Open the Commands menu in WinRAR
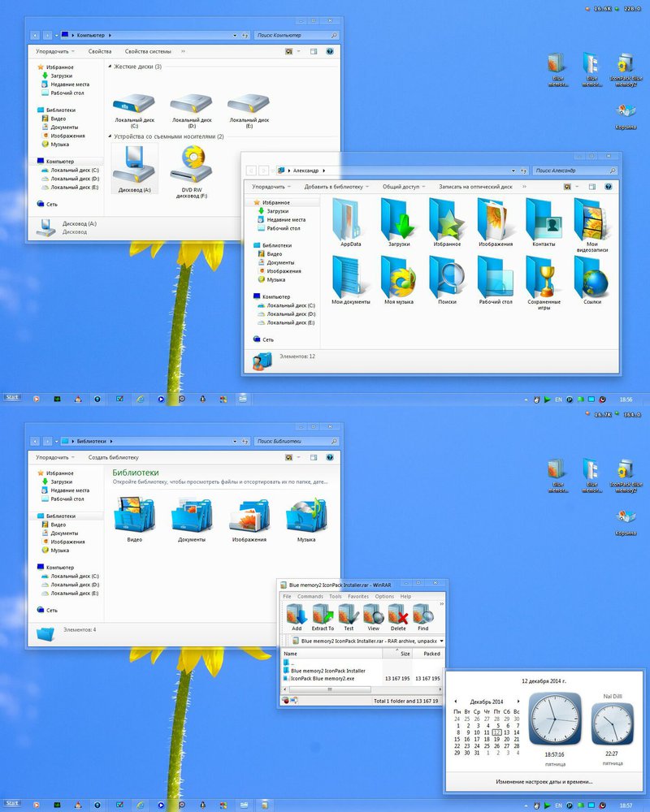 coord(311,597)
